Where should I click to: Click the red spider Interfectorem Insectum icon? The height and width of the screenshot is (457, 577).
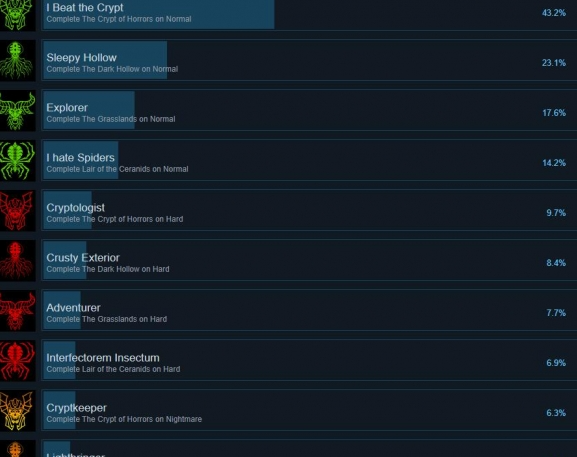click(17, 361)
